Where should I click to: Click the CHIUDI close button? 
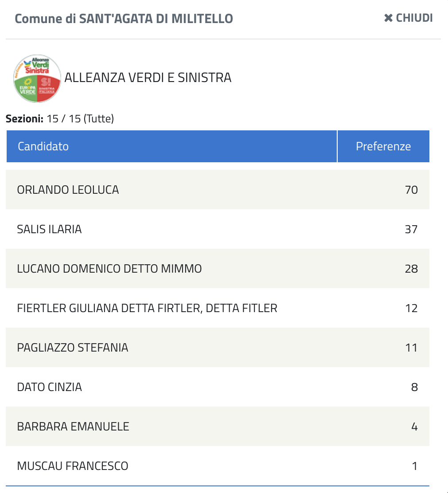(408, 18)
